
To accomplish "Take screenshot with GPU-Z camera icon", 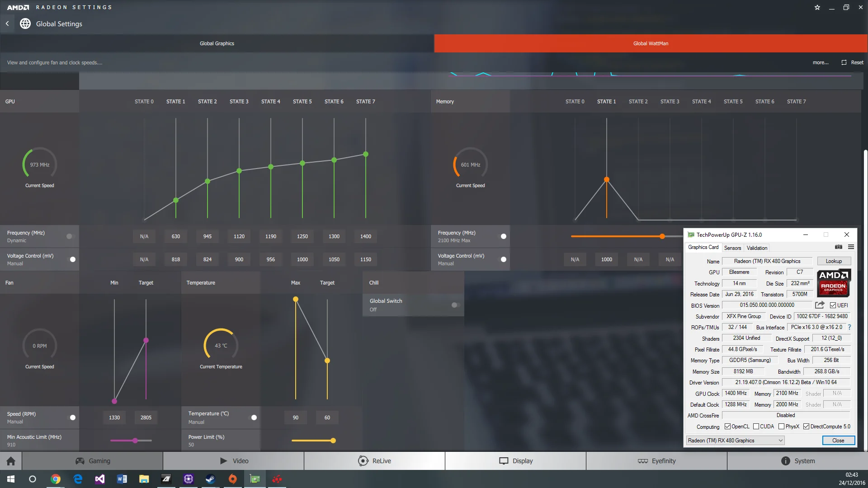I will pyautogui.click(x=839, y=247).
